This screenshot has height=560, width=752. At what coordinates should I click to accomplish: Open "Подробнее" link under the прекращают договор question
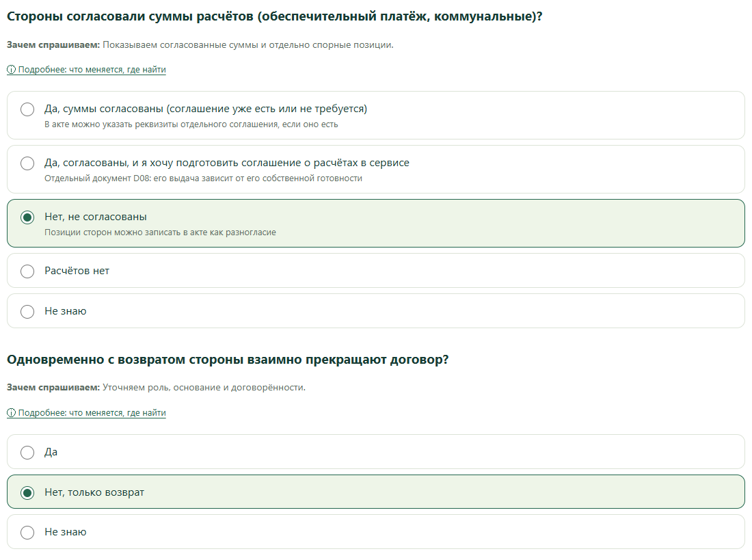click(x=86, y=413)
